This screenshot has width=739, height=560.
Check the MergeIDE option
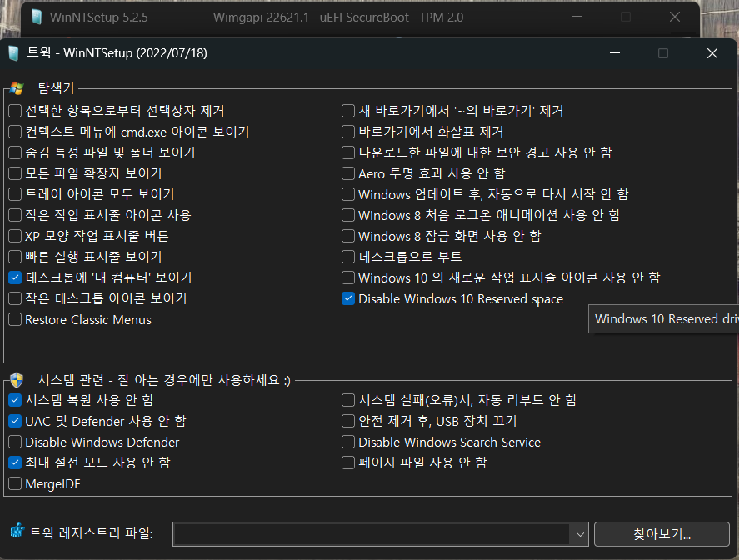coord(15,483)
